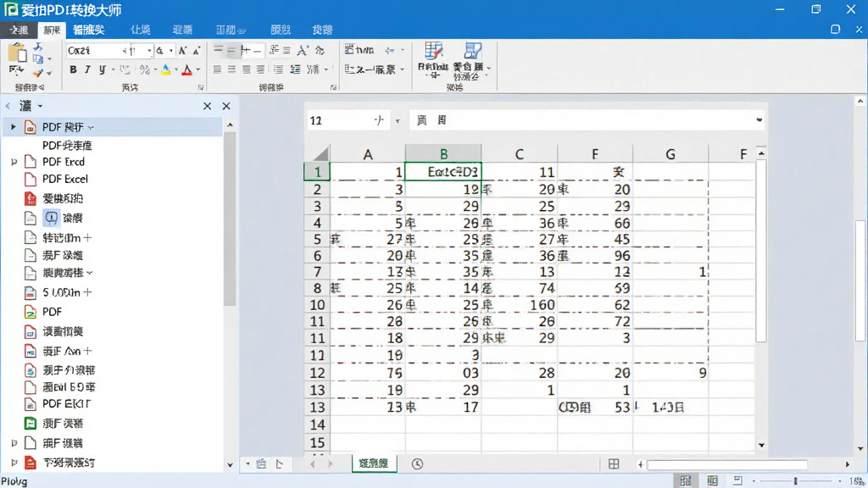Click the text orientation icon
The width and height of the screenshot is (868, 488).
[x=303, y=50]
